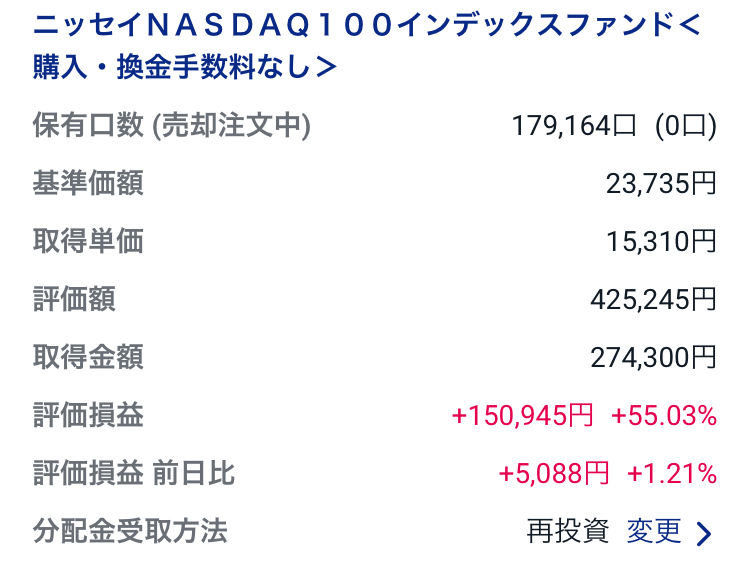
Task: Click the +5,088円 day-over-day change
Action: coord(555,474)
